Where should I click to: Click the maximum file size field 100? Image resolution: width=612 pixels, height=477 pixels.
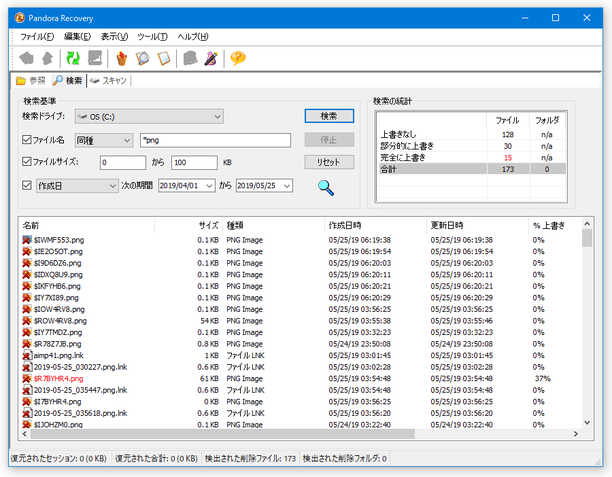click(194, 162)
